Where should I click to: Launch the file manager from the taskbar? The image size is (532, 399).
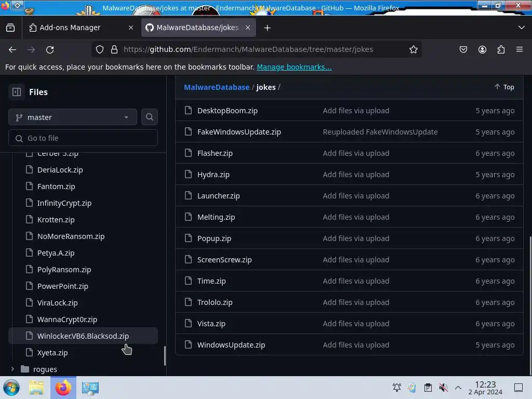36,388
